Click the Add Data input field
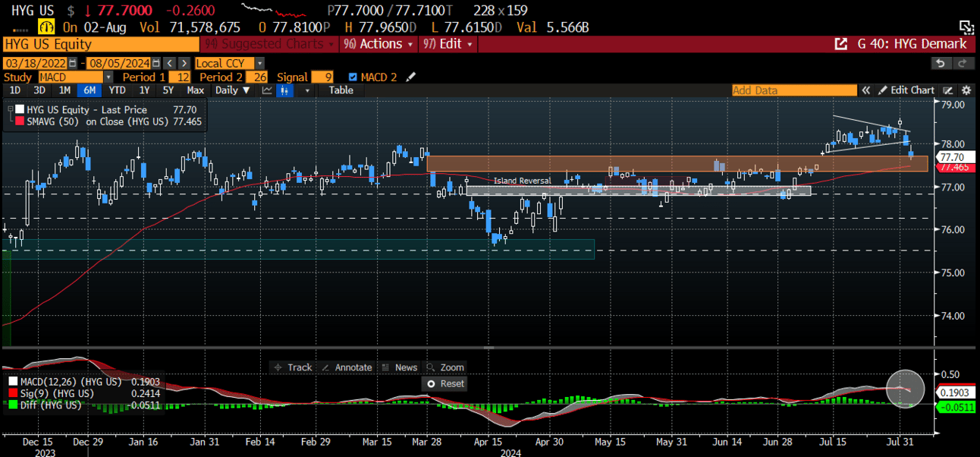The image size is (980, 457). coord(794,90)
